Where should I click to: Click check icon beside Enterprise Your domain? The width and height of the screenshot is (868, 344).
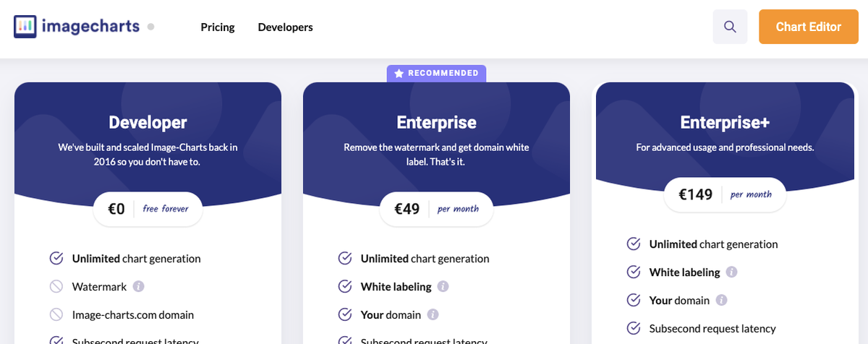tap(345, 315)
